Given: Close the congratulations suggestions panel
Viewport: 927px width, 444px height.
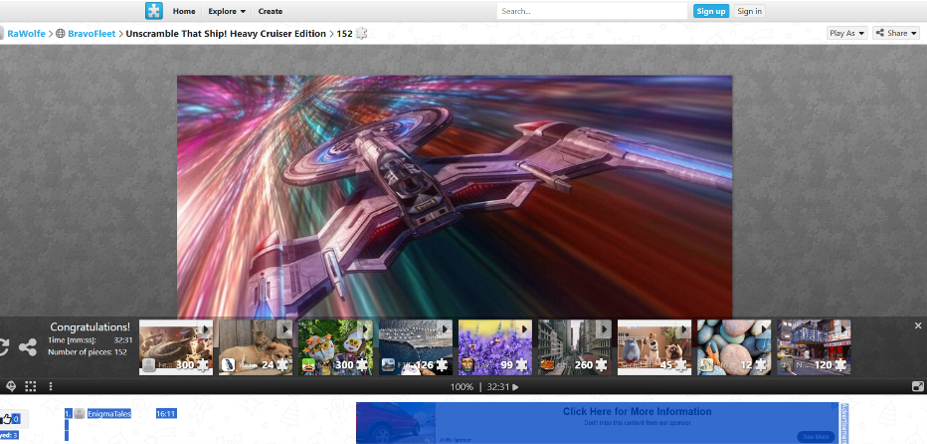Looking at the screenshot, I should click(918, 326).
